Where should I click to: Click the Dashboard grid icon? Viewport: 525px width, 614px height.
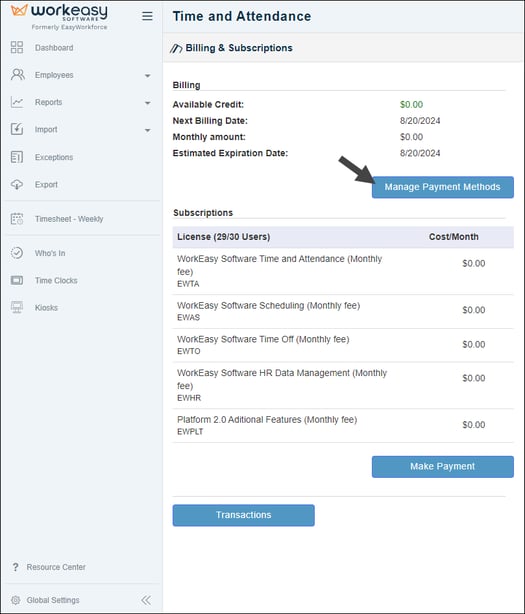[x=17, y=47]
